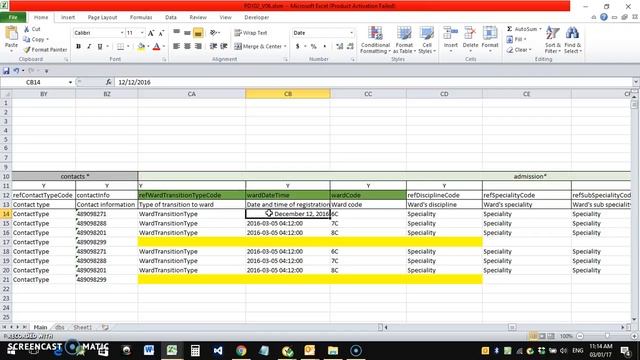This screenshot has width=640, height=360.
Task: Open the text orientation menu
Action: point(214,33)
